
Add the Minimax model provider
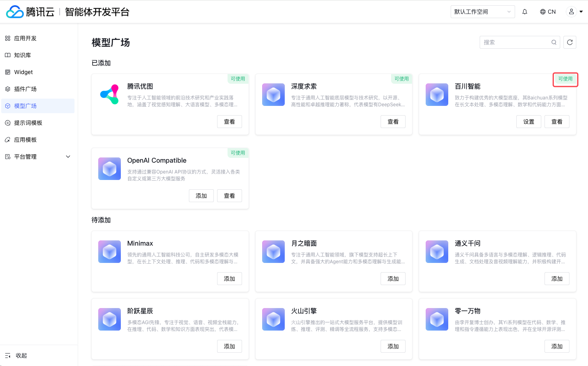tap(230, 279)
